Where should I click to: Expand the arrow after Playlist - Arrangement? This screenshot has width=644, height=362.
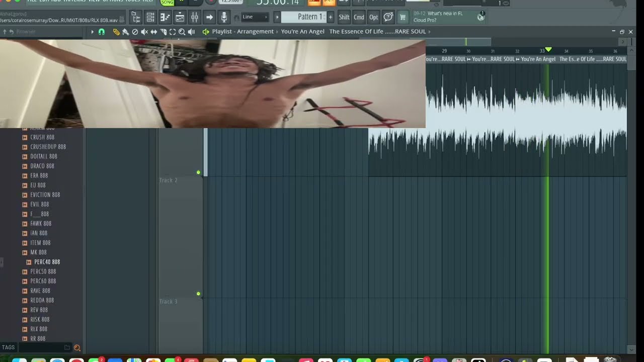pos(277,32)
